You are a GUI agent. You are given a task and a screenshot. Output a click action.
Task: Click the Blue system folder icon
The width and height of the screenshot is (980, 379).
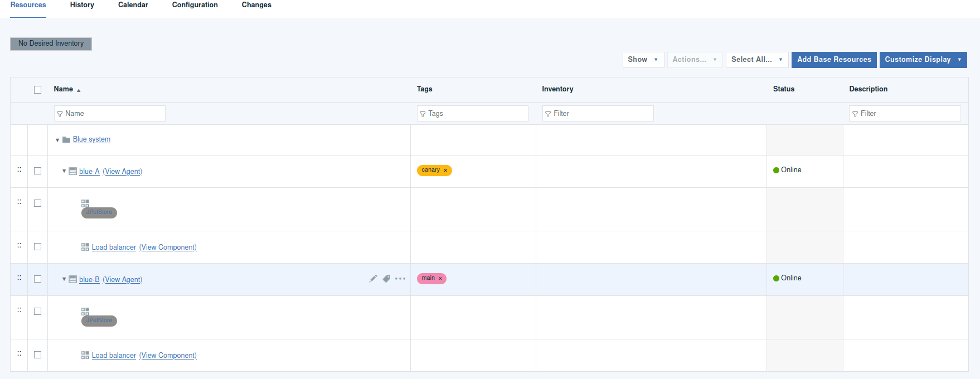click(66, 139)
